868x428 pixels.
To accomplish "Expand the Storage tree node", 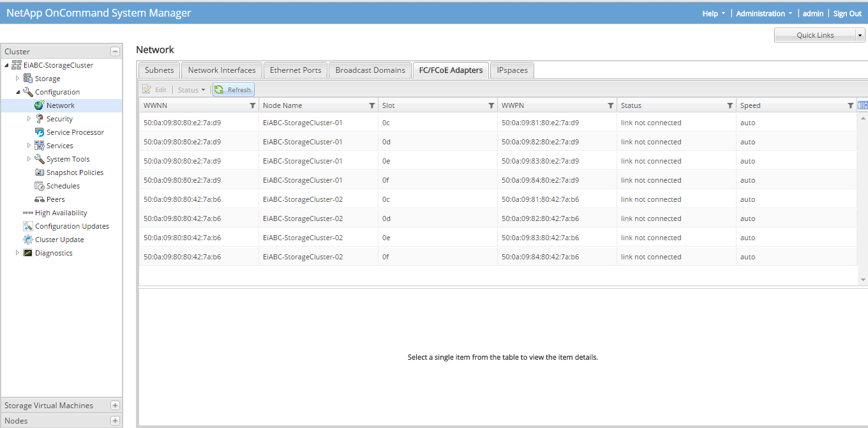I will 18,79.
